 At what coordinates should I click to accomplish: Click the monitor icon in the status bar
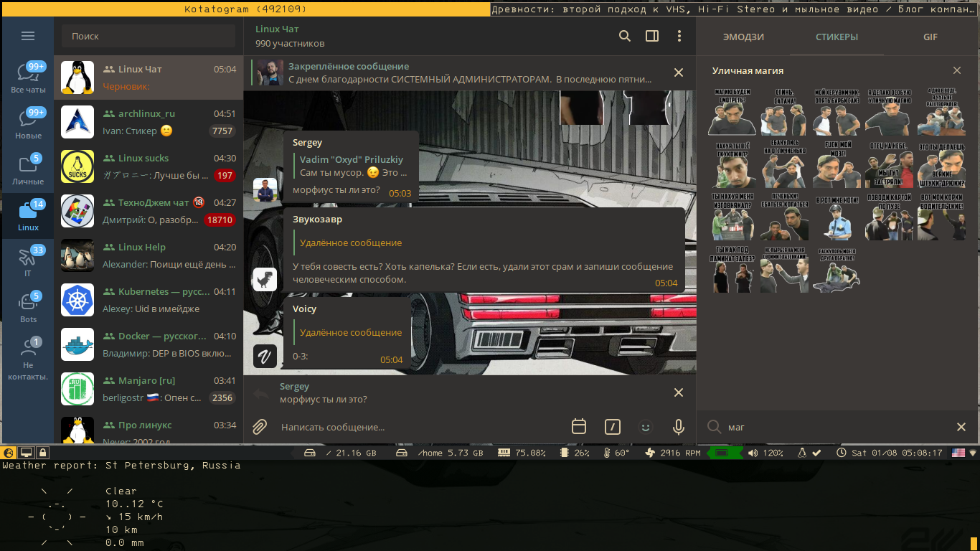[26, 453]
